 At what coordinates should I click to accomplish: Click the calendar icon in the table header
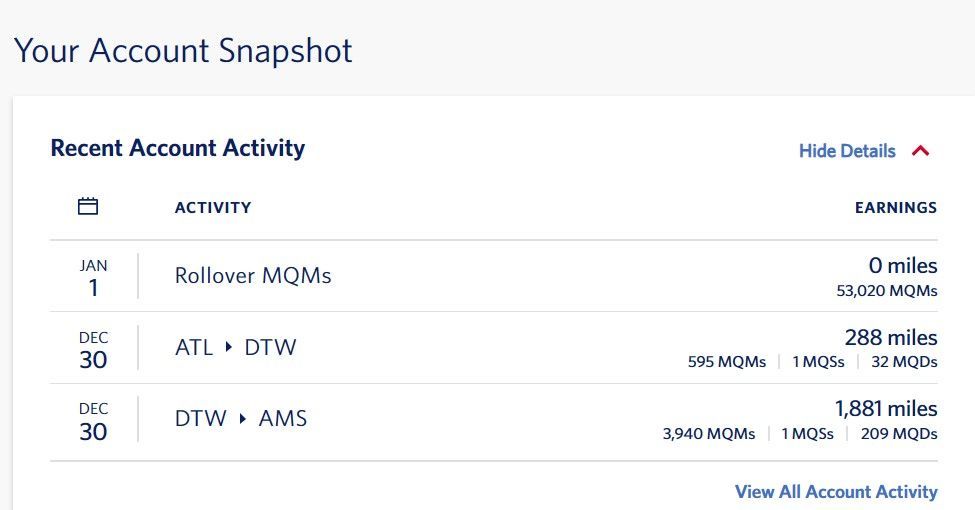click(x=88, y=206)
